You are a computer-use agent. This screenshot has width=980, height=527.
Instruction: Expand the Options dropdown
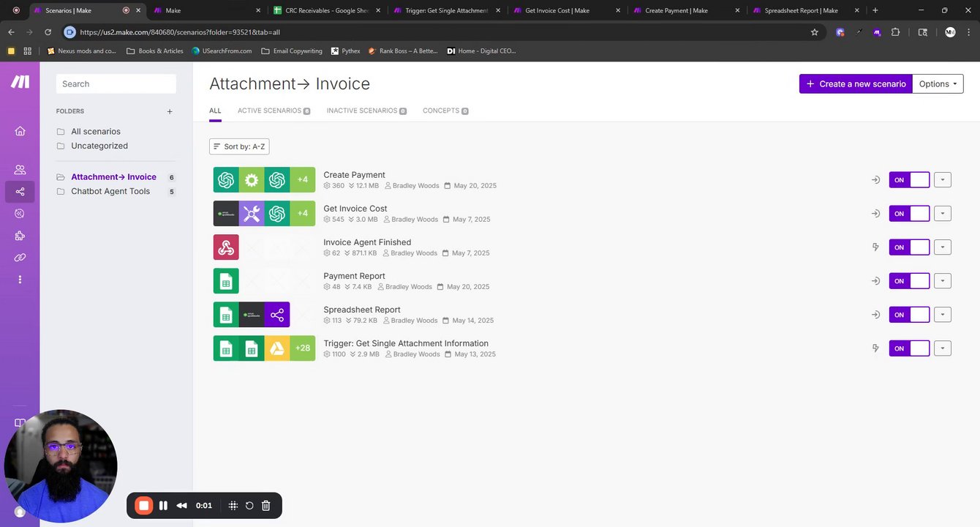tap(938, 84)
